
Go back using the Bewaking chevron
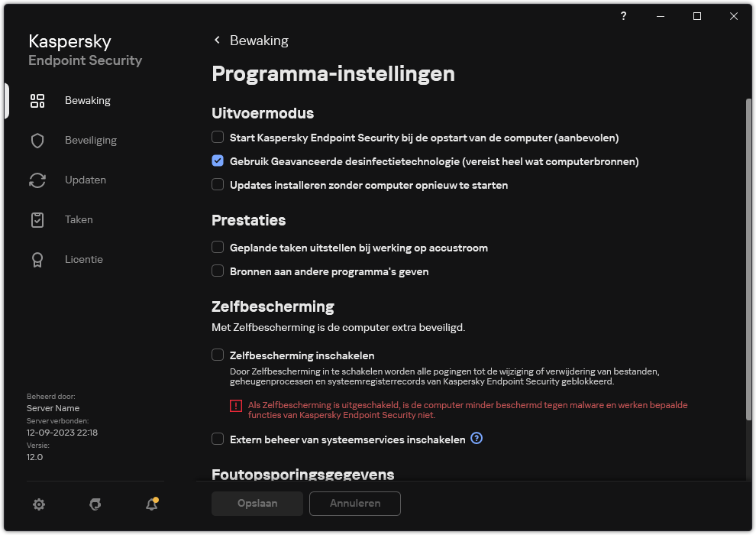[x=217, y=40]
